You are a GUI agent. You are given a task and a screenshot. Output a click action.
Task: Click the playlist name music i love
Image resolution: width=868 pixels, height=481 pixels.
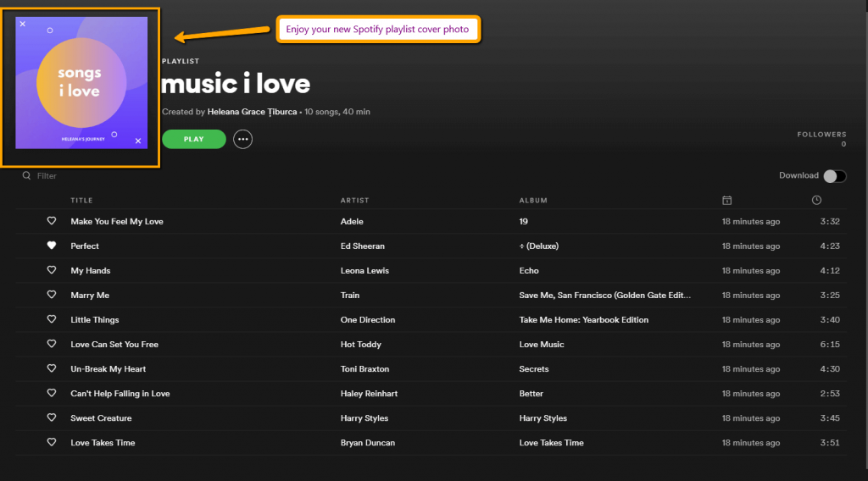pos(236,84)
